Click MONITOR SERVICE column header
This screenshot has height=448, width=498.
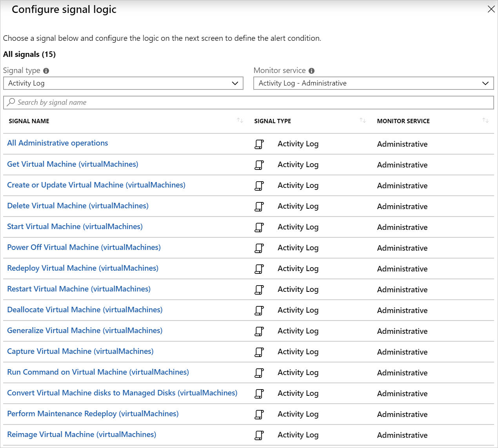403,121
